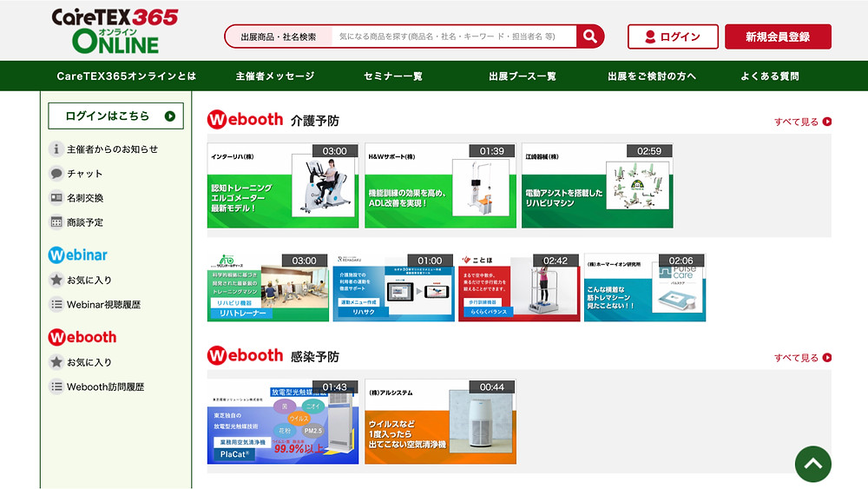This screenshot has width=868, height=489.
Task: Open 電動アシスト リハビリマシン video thumbnail
Action: 597,186
